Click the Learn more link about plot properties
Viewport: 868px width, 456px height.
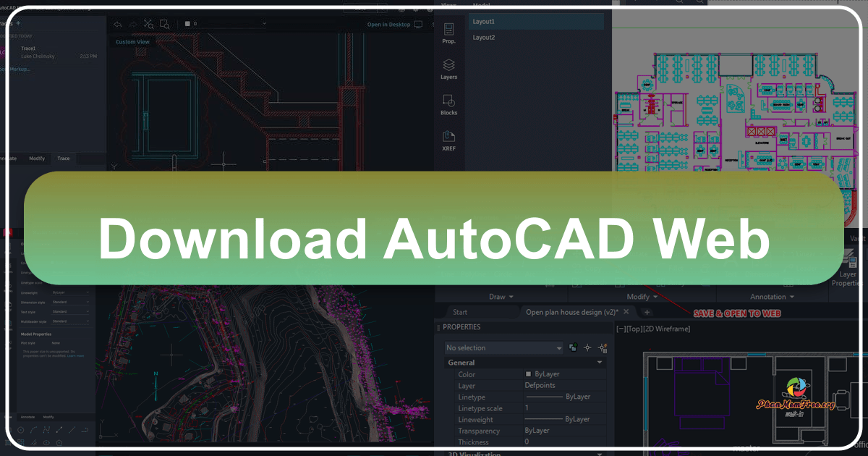point(75,356)
